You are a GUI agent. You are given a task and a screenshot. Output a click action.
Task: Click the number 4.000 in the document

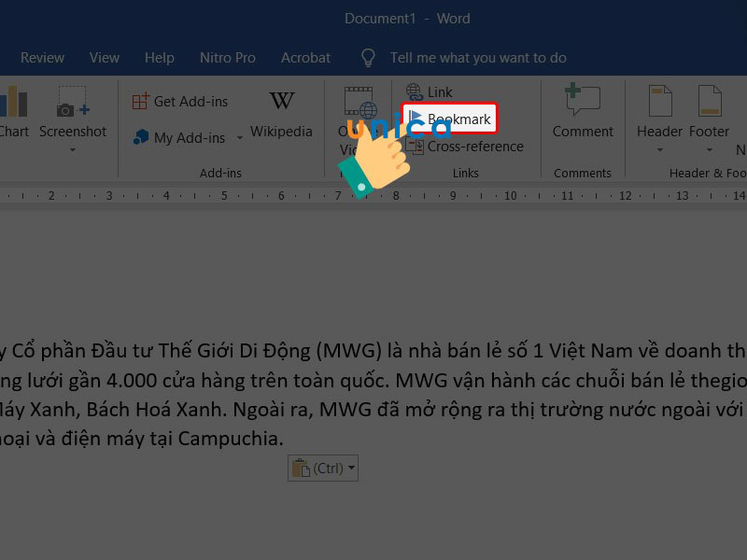coord(132,381)
